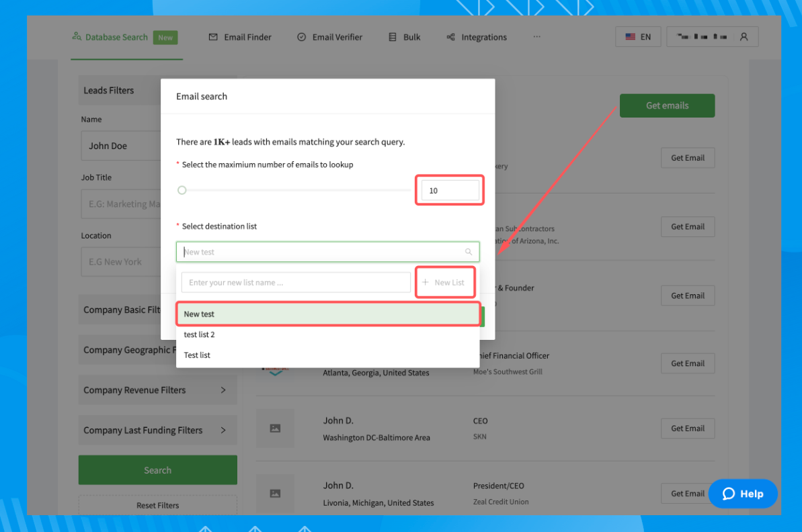
Task: Click the user account profile icon
Action: point(744,37)
